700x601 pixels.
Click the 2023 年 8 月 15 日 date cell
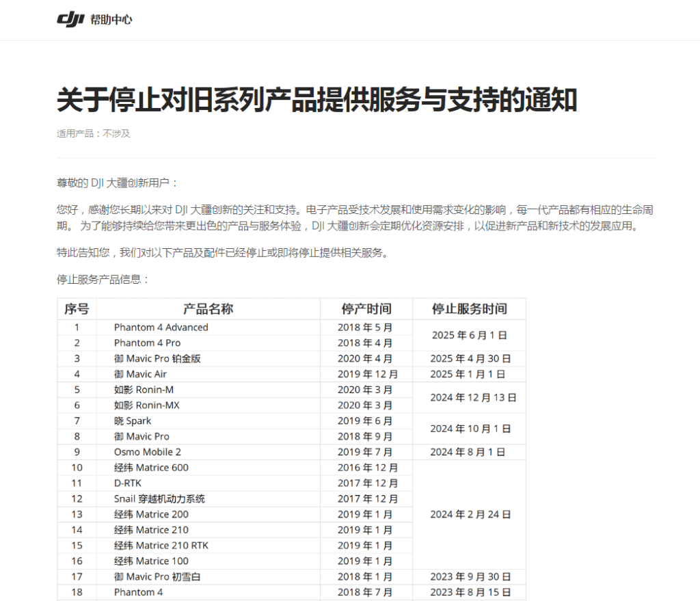point(470,593)
